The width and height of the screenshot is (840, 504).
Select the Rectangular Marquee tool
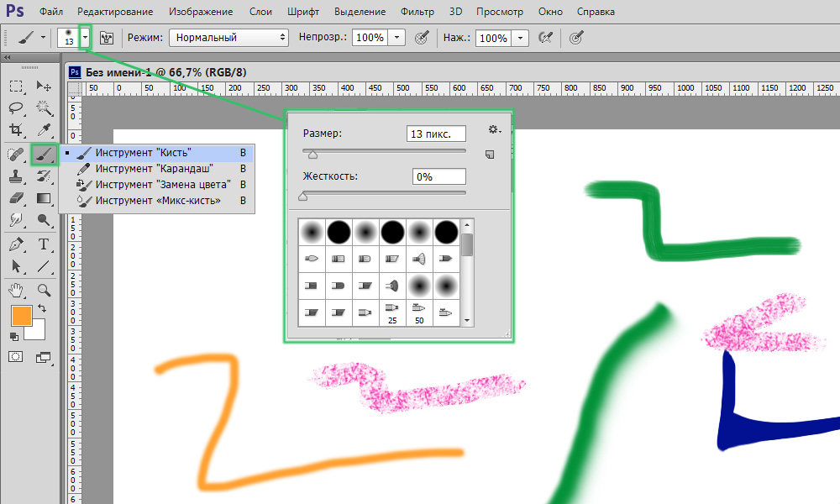16,87
